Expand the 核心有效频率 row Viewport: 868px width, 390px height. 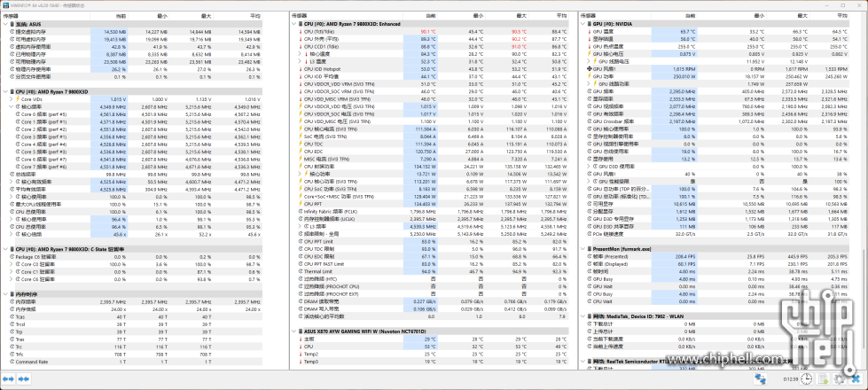coord(11,181)
